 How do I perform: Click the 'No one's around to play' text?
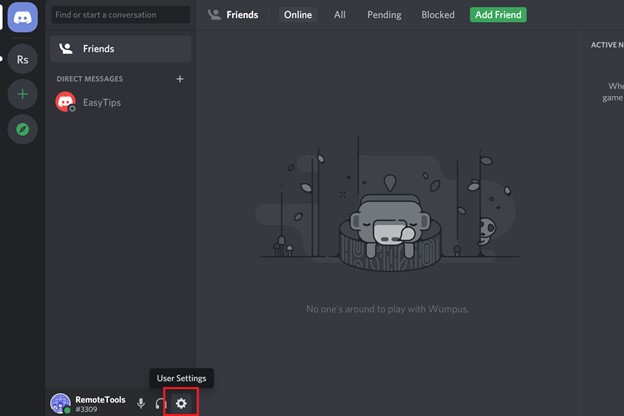[x=387, y=309]
